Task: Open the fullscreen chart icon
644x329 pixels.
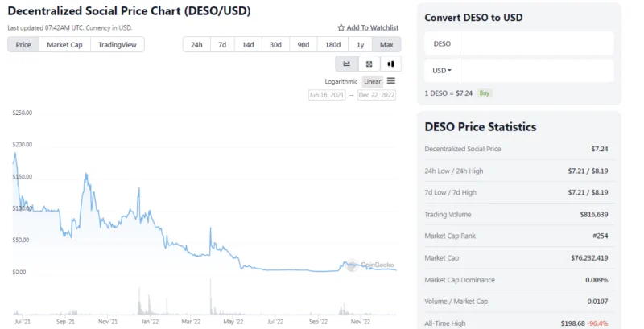Action: click(x=369, y=64)
